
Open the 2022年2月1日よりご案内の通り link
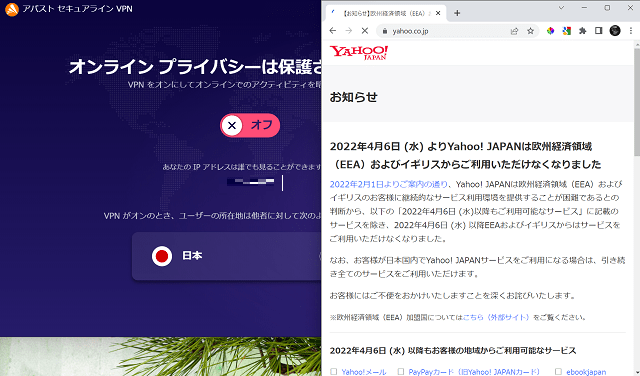[389, 185]
